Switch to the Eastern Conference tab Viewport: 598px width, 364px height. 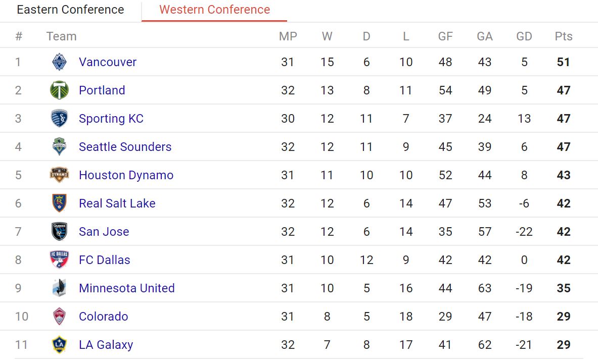(x=71, y=10)
